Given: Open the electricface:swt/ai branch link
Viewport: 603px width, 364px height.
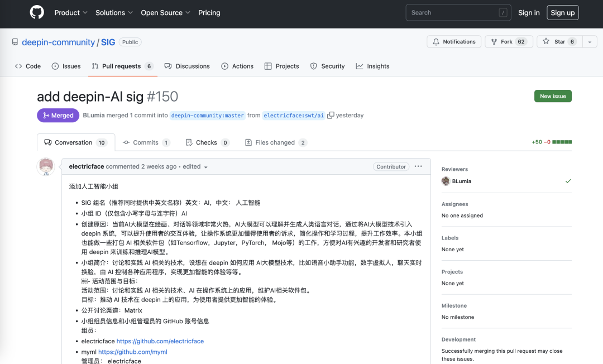Looking at the screenshot, I should pyautogui.click(x=294, y=116).
